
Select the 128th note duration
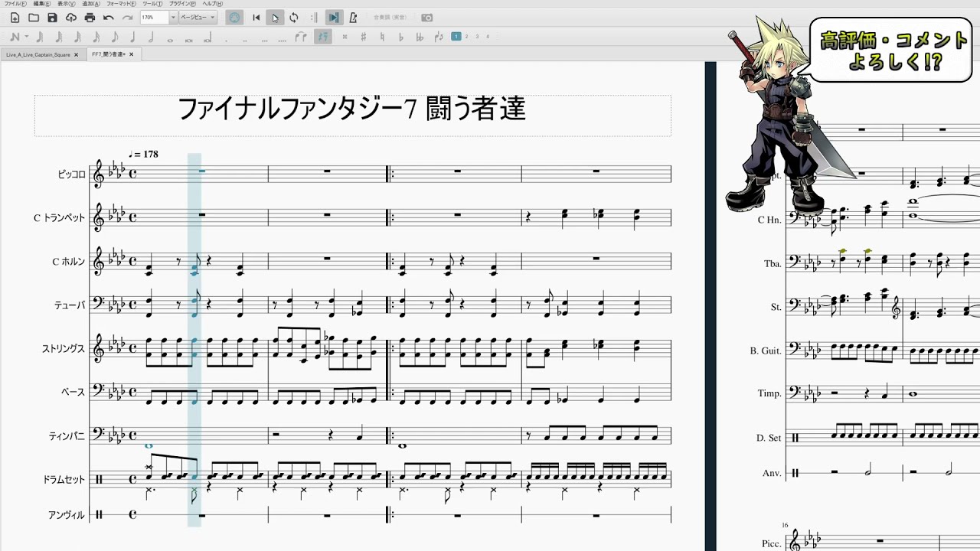point(40,37)
